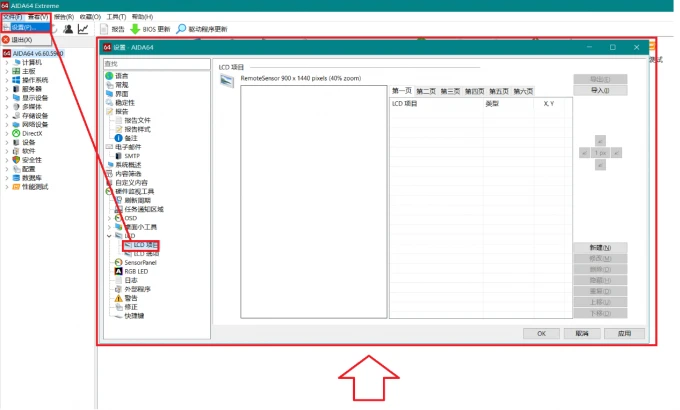Click the 应用 apply button
680x410 pixels.
pos(624,334)
